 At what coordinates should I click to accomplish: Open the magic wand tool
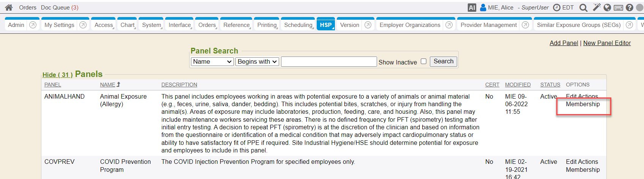tap(597, 8)
